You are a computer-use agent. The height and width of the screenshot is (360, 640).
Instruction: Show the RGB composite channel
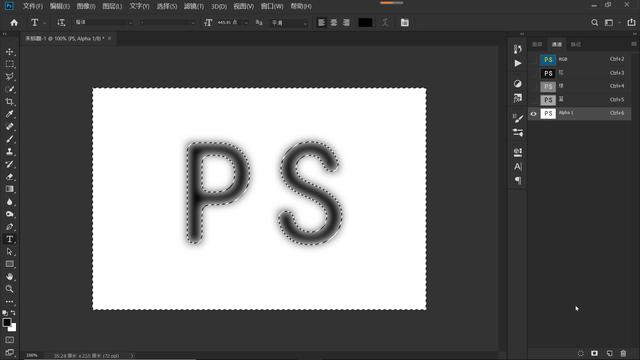(x=533, y=60)
